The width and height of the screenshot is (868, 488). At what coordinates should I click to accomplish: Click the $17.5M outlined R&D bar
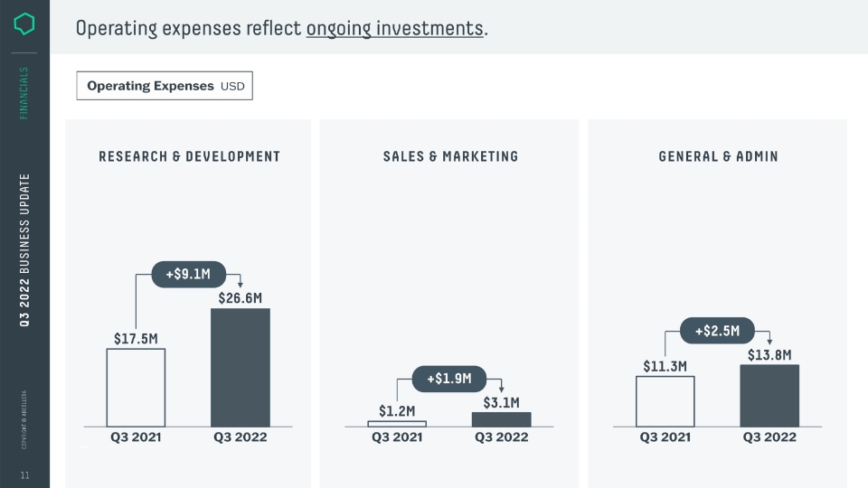[x=136, y=388]
